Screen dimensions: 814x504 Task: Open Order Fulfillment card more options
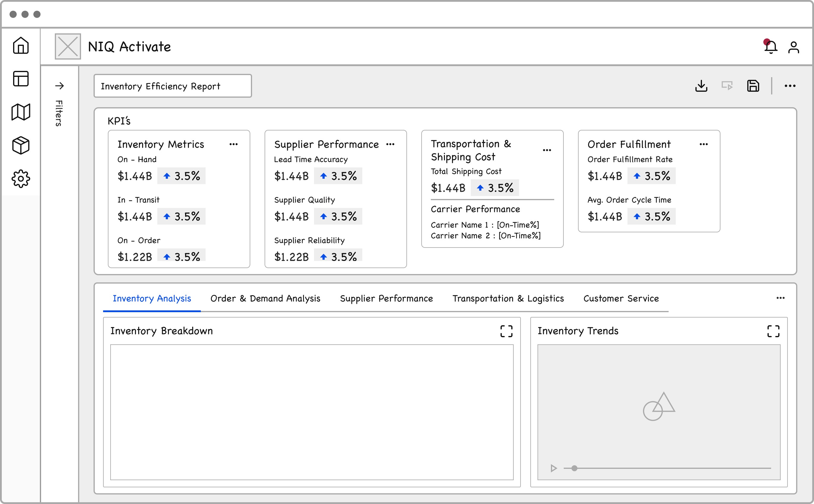[x=704, y=144]
